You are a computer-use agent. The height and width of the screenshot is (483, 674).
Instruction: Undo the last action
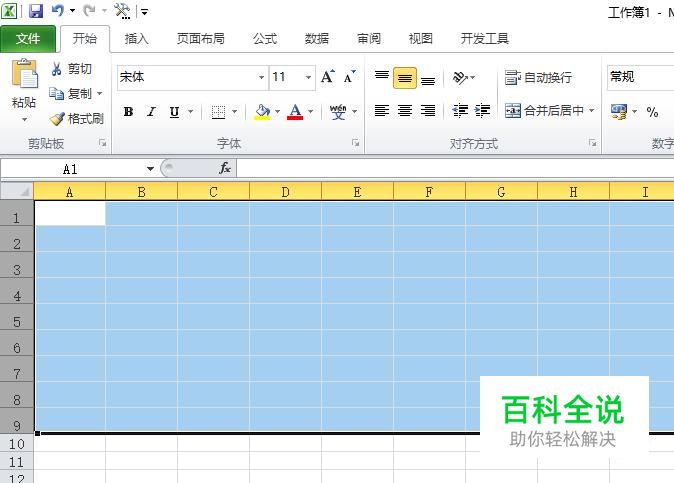click(58, 11)
